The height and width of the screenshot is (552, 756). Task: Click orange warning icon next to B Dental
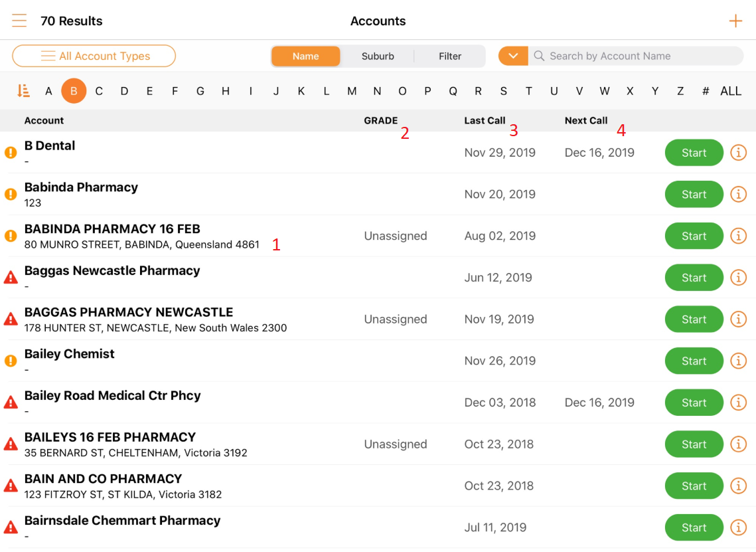pos(11,153)
